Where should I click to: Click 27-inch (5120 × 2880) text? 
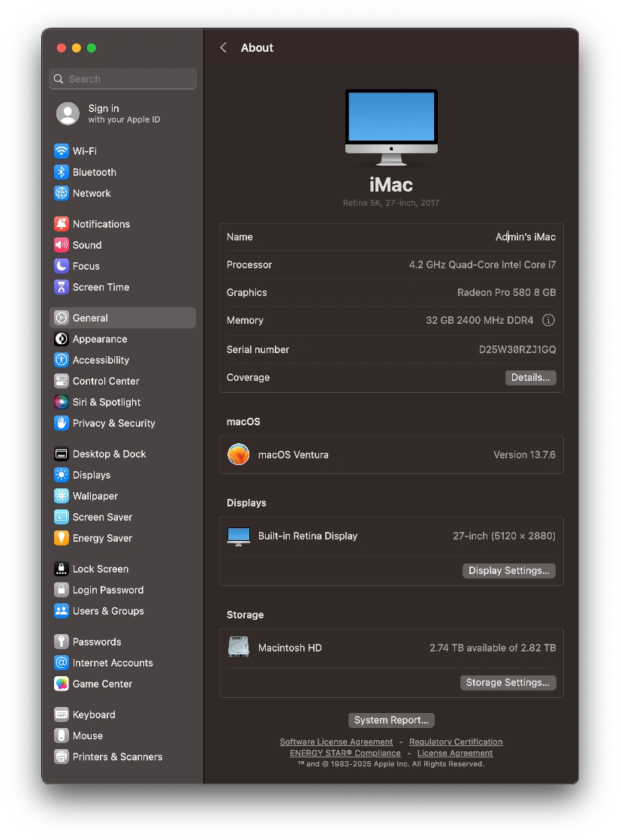504,536
